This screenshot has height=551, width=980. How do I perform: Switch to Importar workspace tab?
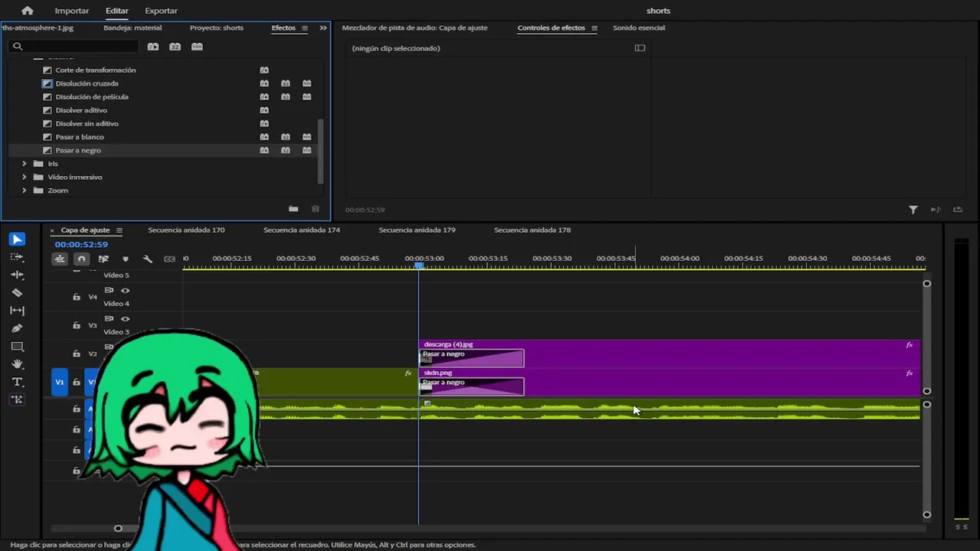[x=72, y=11]
